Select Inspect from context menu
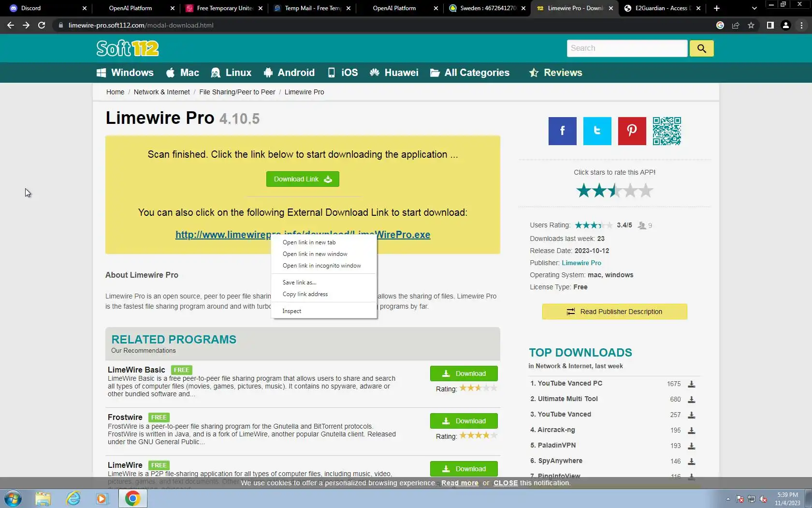This screenshot has width=812, height=508. coord(323,311)
